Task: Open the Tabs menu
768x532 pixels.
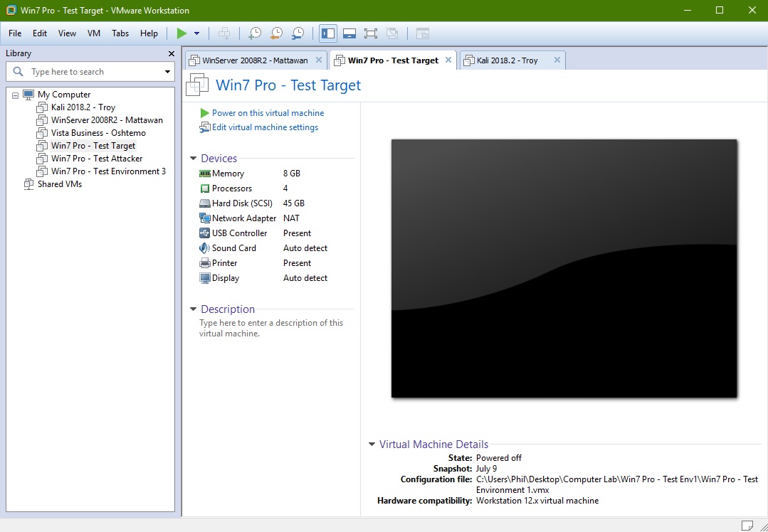Action: [x=120, y=33]
